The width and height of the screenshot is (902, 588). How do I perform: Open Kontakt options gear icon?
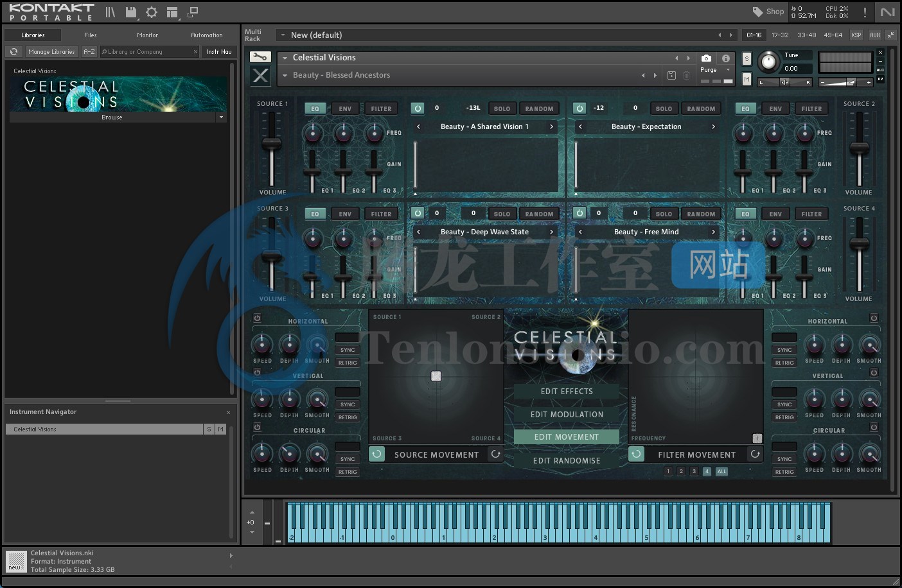(x=152, y=12)
